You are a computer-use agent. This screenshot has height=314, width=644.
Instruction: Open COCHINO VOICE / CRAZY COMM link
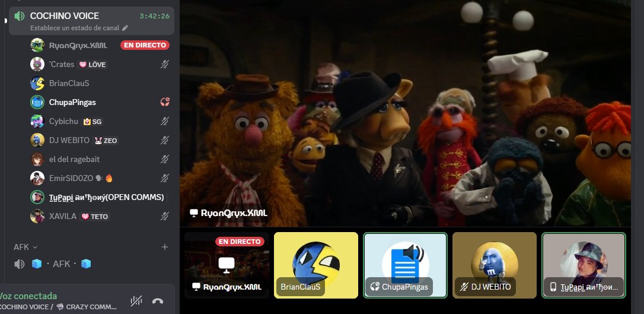pos(58,307)
